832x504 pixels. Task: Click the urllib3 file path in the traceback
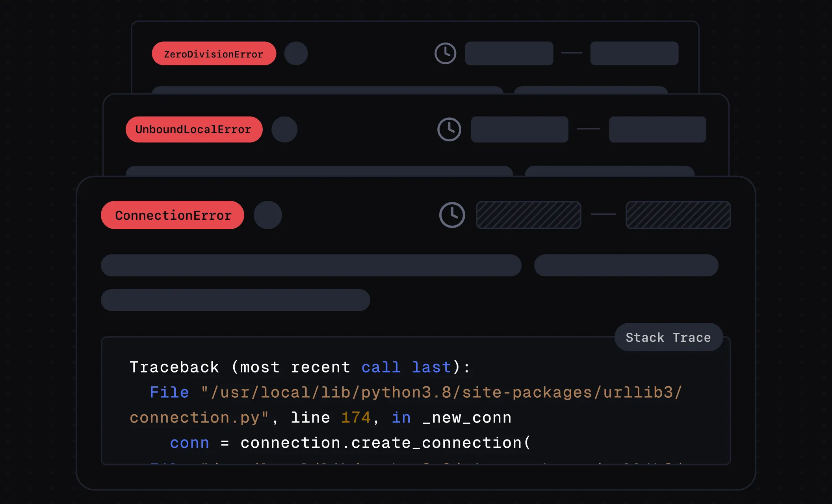click(441, 393)
